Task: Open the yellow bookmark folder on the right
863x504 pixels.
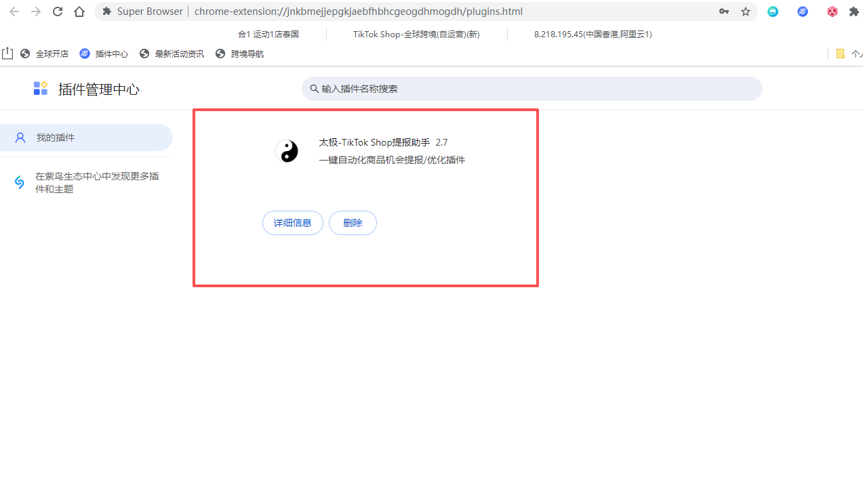Action: click(x=841, y=54)
